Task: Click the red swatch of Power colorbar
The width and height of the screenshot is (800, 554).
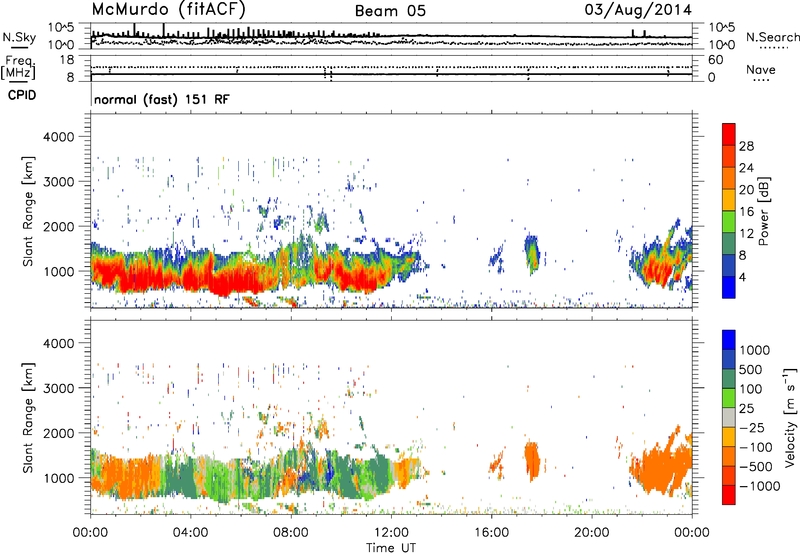Action: [729, 135]
